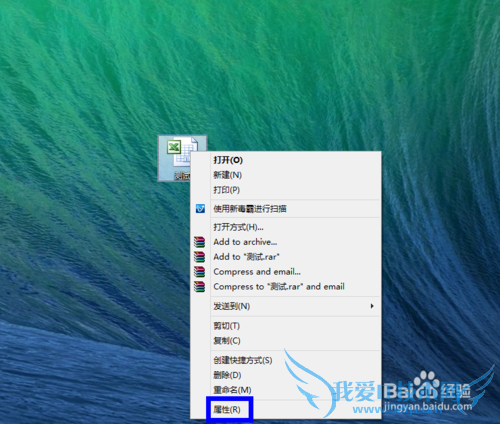Choose 打开(O) from the context menu

[x=286, y=160]
